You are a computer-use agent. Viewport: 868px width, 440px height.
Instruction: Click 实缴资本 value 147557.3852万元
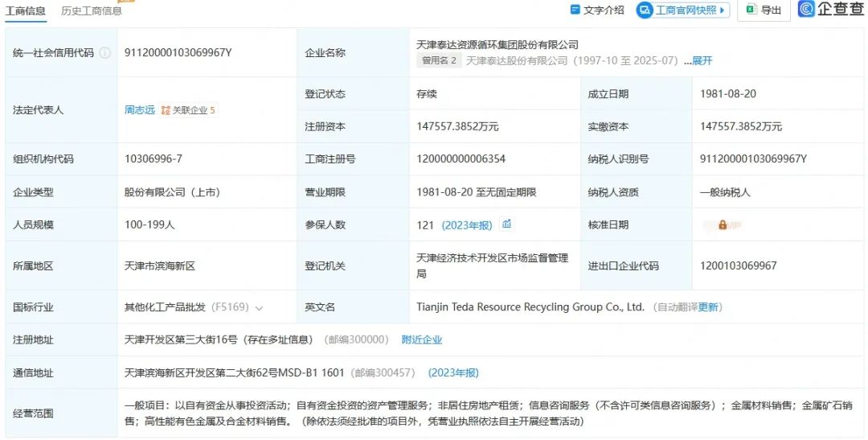(x=741, y=126)
